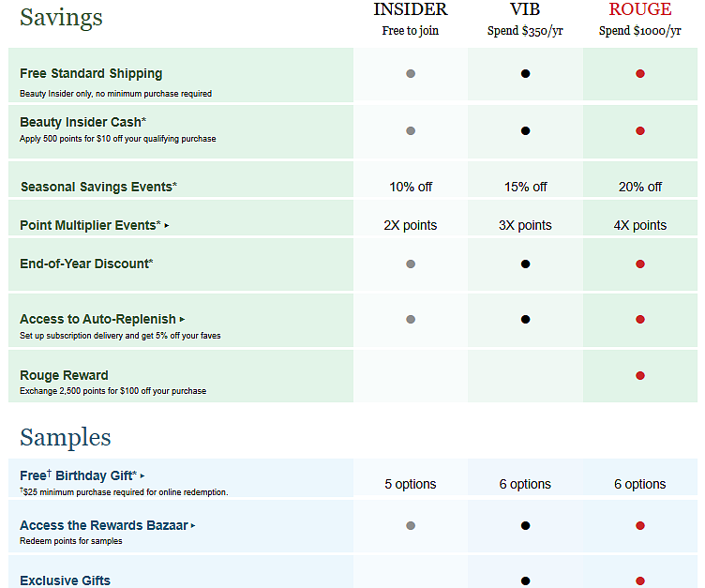Click 6 options in the Rouge column
This screenshot has width=705, height=588.
[640, 484]
